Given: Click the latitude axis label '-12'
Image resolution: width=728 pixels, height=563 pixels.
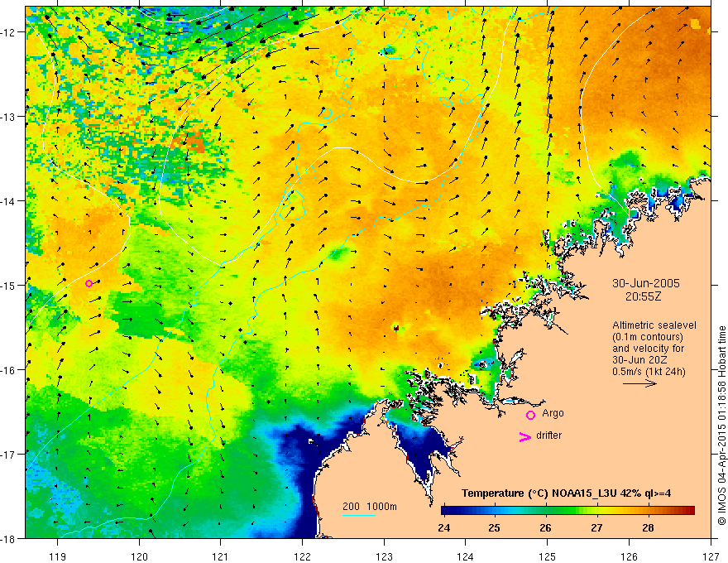Looking at the screenshot, I should [x=10, y=32].
